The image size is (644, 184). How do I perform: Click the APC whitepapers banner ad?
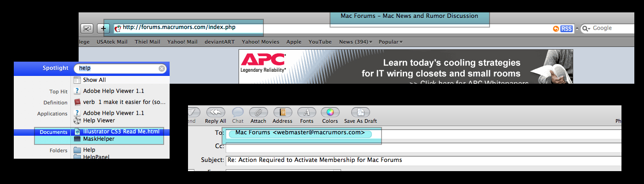pyautogui.click(x=406, y=67)
